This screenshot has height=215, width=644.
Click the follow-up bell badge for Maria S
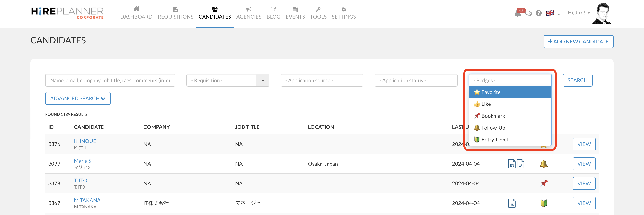click(x=544, y=164)
